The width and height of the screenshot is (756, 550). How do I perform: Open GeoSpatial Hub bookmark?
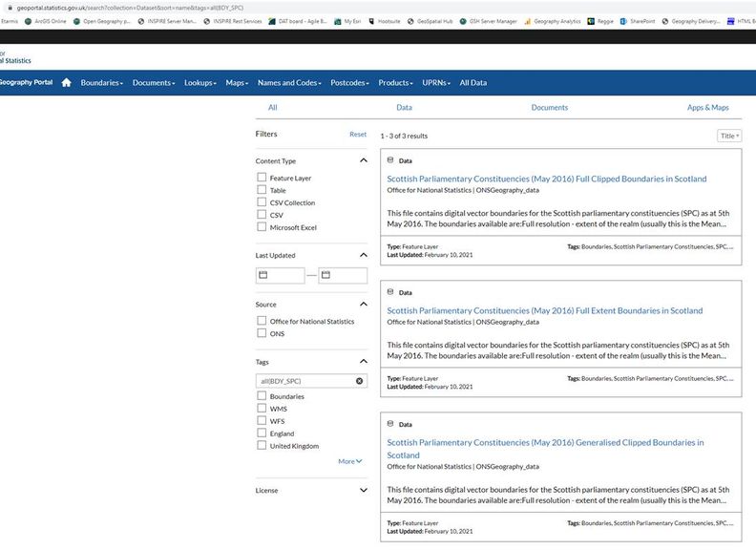coord(430,21)
